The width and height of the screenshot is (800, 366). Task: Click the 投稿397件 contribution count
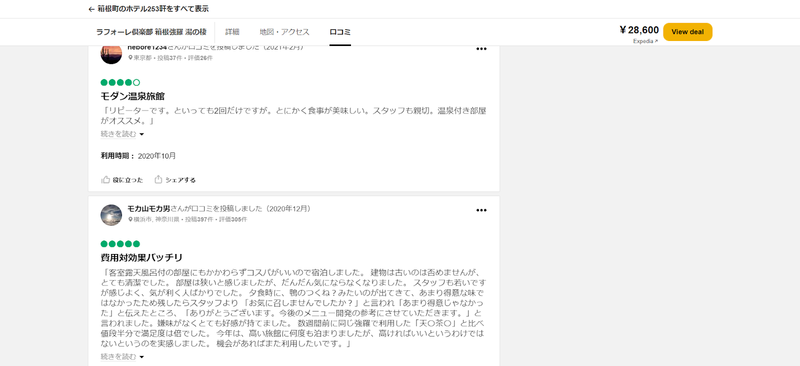click(199, 219)
